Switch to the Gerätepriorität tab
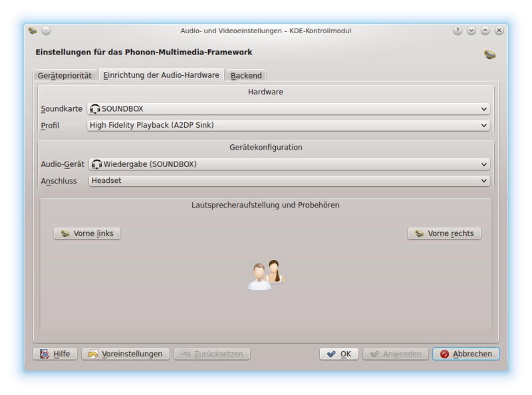This screenshot has width=532, height=395. coord(65,75)
